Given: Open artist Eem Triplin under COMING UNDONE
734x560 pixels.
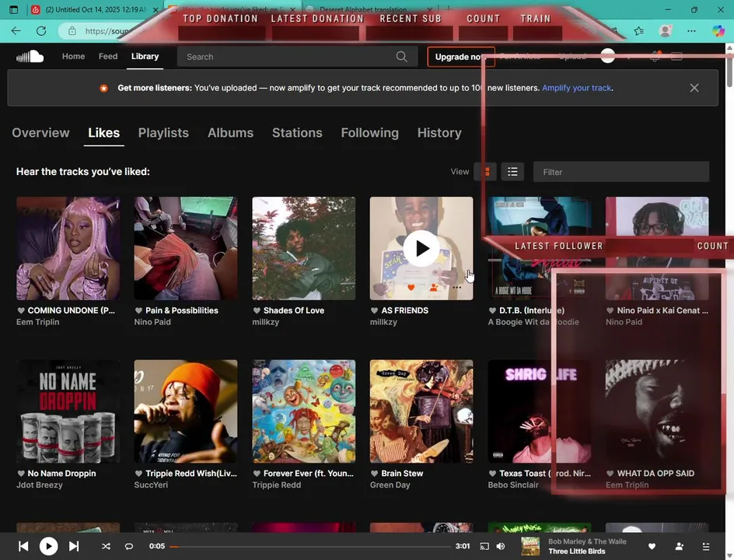Looking at the screenshot, I should [x=38, y=322].
